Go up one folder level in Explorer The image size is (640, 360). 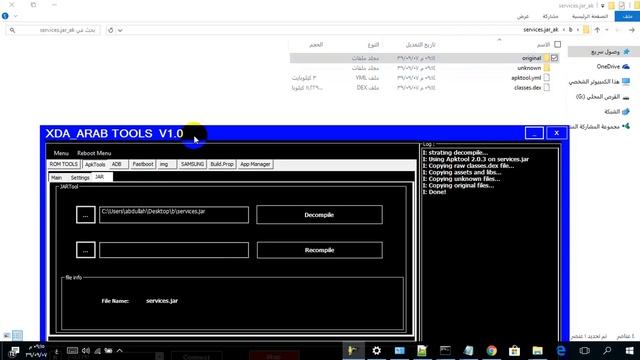tap(597, 30)
